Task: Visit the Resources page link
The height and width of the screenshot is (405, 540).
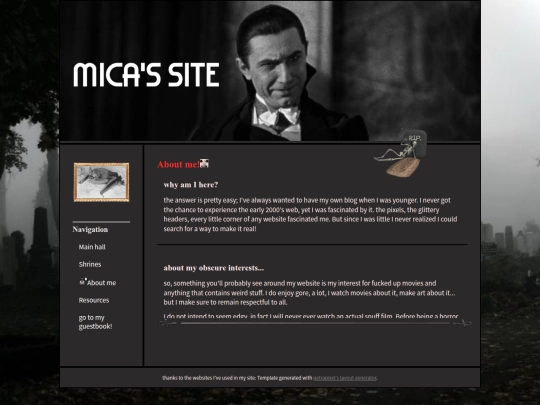Action: click(x=94, y=300)
